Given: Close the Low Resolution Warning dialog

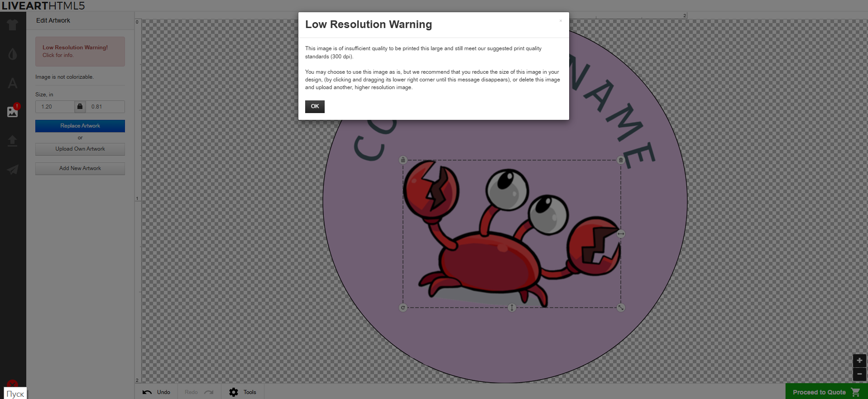Looking at the screenshot, I should point(561,21).
